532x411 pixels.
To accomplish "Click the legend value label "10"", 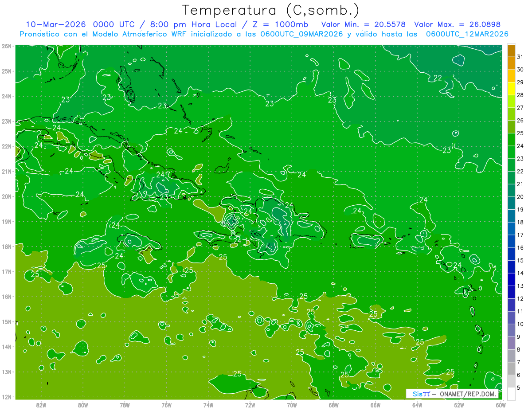I will pos(520,324).
